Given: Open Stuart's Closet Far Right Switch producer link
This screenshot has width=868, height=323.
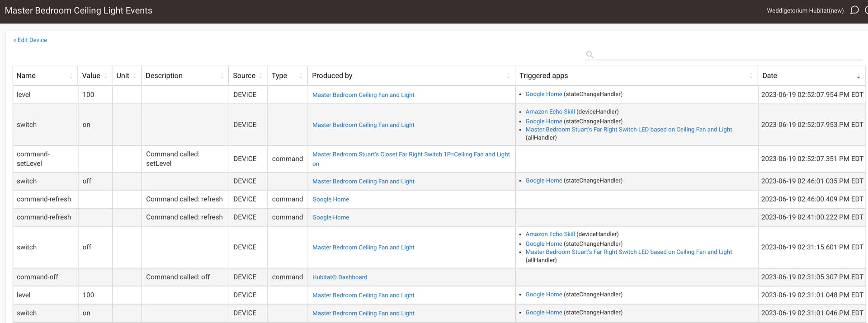Looking at the screenshot, I should tap(411, 159).
